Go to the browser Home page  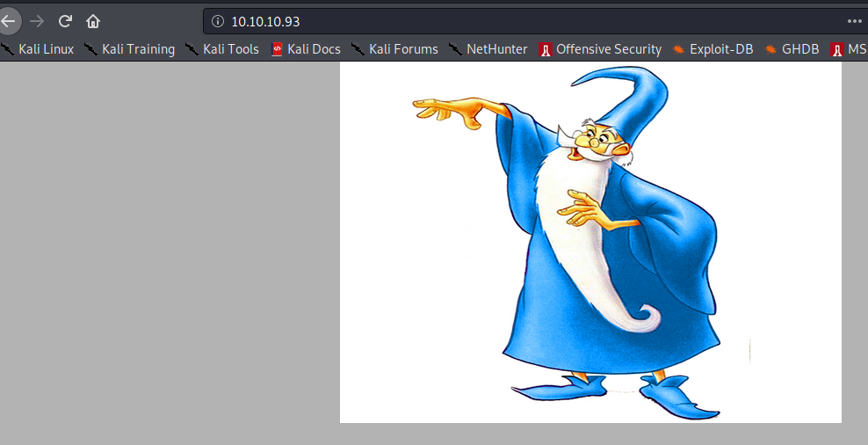click(93, 22)
